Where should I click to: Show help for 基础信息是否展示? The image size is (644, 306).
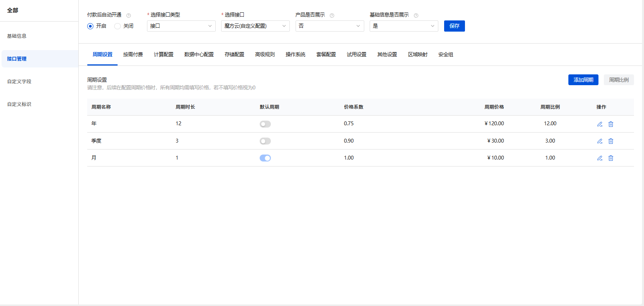coord(416,15)
